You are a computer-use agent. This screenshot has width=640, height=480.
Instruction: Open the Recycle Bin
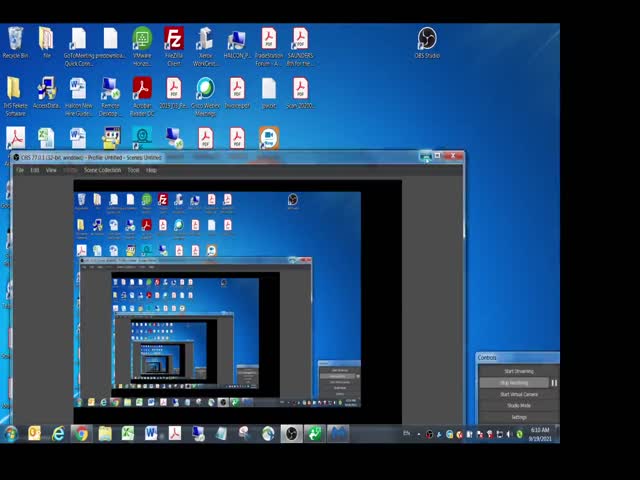tap(15, 40)
